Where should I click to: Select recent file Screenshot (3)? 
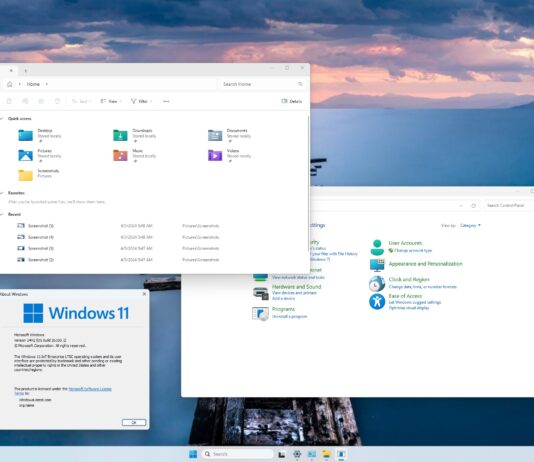click(x=119, y=248)
